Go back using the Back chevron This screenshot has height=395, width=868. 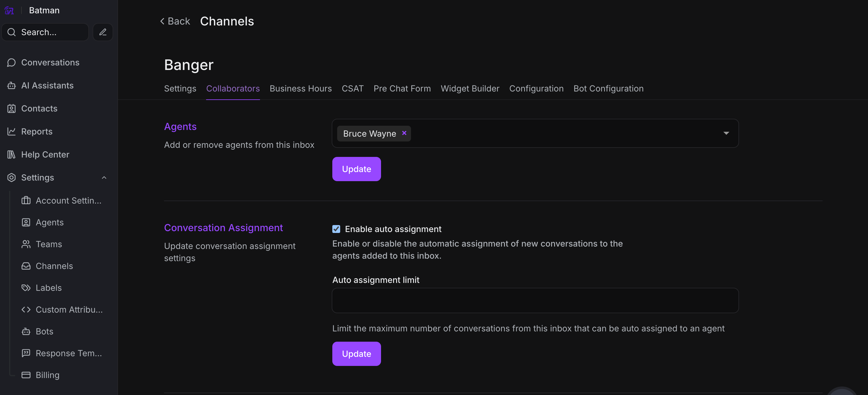coord(162,21)
